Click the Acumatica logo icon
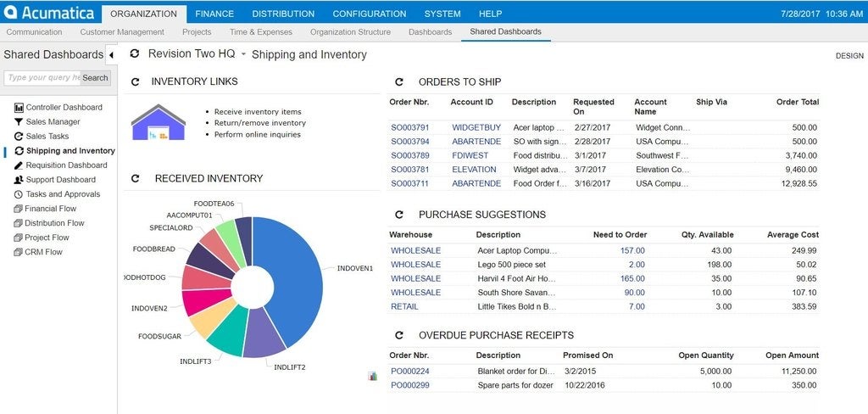This screenshot has width=868, height=414. click(x=10, y=12)
